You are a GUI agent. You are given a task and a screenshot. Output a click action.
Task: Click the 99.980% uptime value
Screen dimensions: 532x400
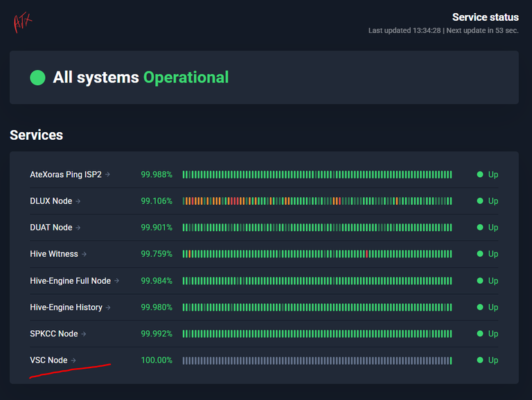(157, 307)
